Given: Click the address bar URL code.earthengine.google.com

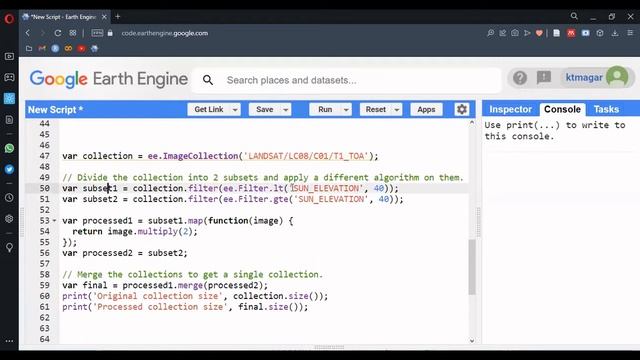Looking at the screenshot, I should pos(164,33).
